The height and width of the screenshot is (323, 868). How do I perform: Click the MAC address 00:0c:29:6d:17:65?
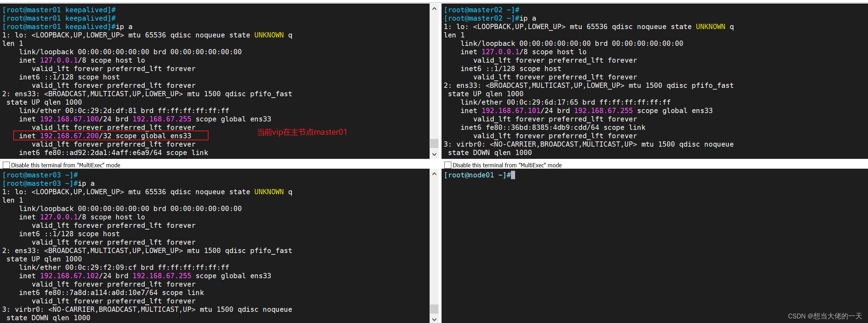pos(542,102)
